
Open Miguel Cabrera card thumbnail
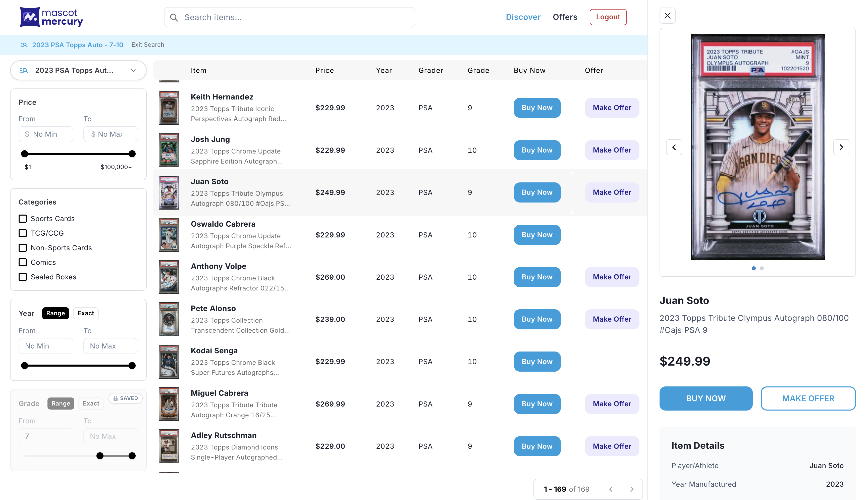click(169, 404)
